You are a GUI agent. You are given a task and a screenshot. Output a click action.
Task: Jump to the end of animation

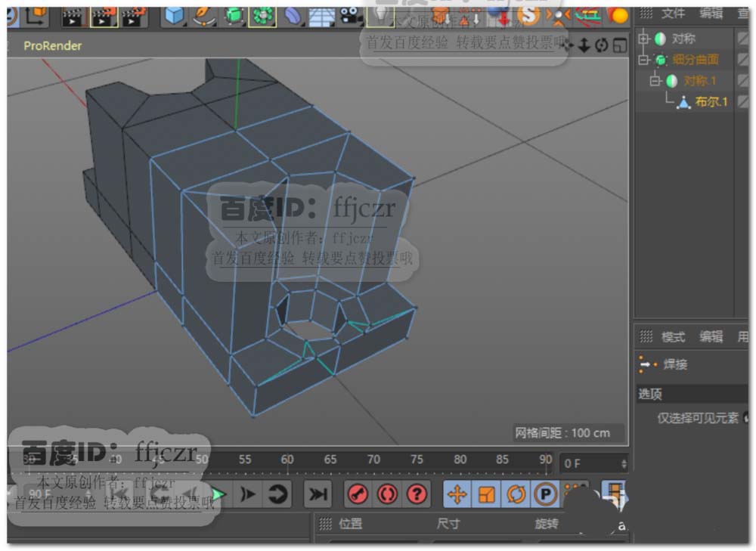318,494
